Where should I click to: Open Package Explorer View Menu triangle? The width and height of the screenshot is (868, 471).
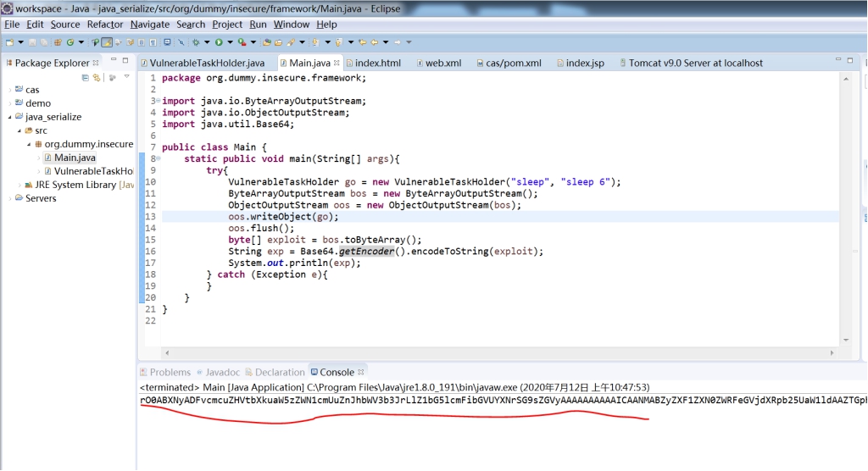tap(127, 76)
